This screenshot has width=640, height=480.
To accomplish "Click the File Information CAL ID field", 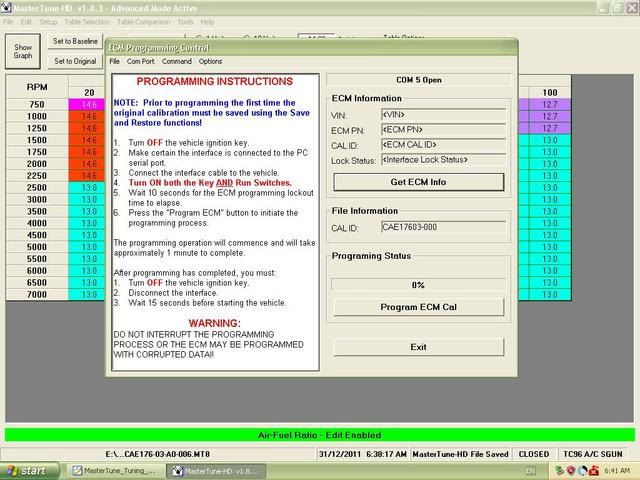I will [x=443, y=227].
